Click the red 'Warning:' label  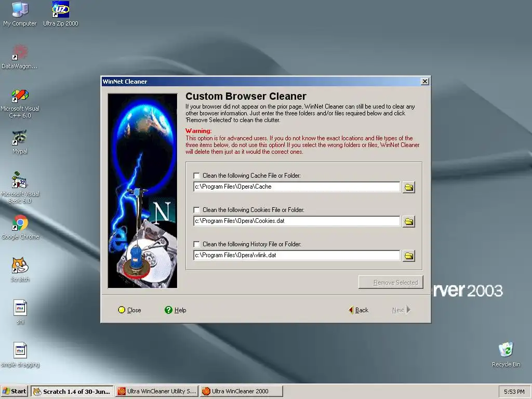(198, 131)
